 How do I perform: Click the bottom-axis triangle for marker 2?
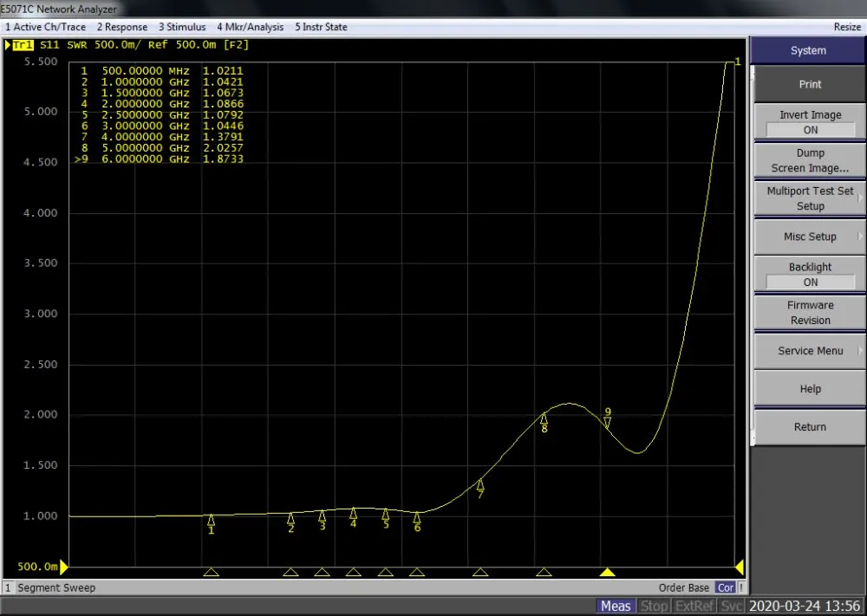(290, 573)
